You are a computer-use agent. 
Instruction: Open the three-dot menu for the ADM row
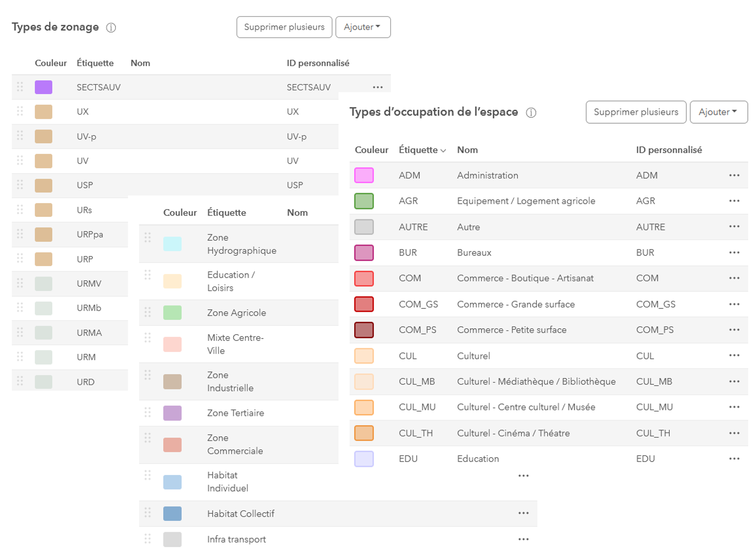click(x=734, y=175)
